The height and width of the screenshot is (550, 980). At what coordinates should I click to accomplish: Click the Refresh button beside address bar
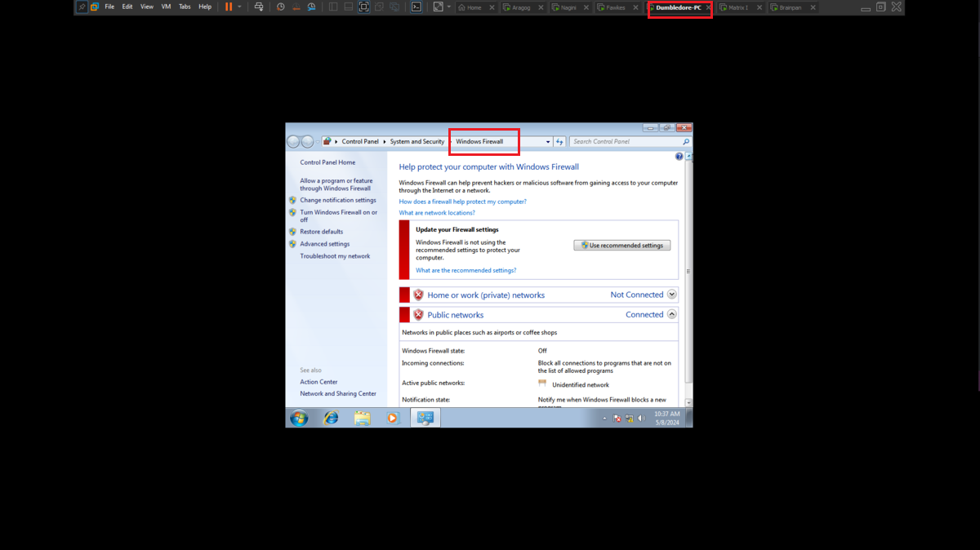559,141
